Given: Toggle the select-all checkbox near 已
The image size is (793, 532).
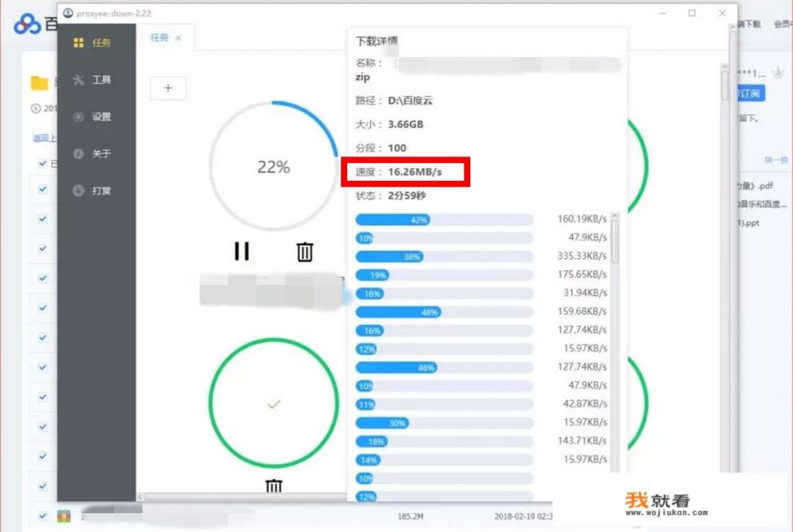Looking at the screenshot, I should tap(43, 162).
